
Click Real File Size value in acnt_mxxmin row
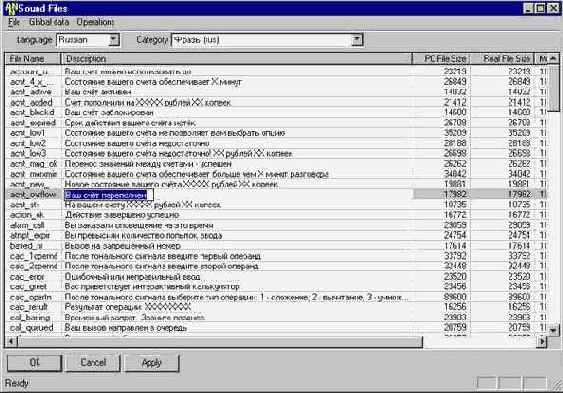[519, 174]
